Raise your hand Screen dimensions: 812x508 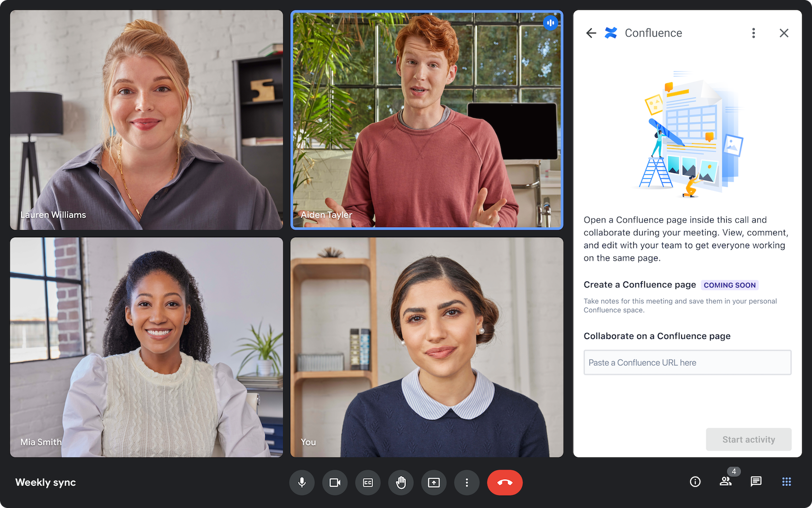pyautogui.click(x=401, y=482)
